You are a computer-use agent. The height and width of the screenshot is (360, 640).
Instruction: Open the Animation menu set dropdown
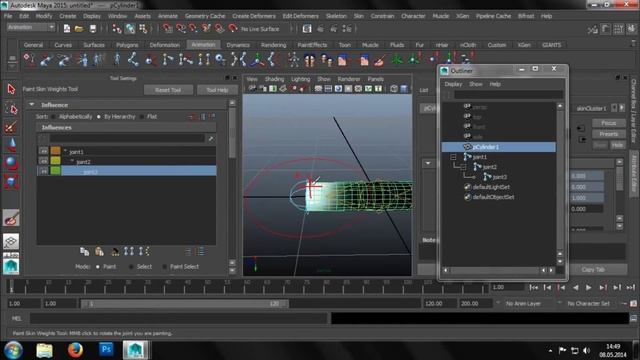point(31,27)
